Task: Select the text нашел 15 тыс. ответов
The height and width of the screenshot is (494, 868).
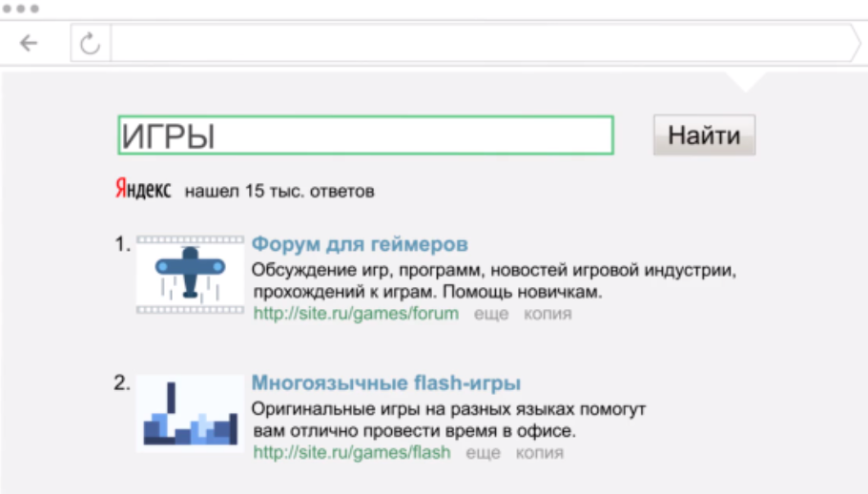Action: point(279,191)
